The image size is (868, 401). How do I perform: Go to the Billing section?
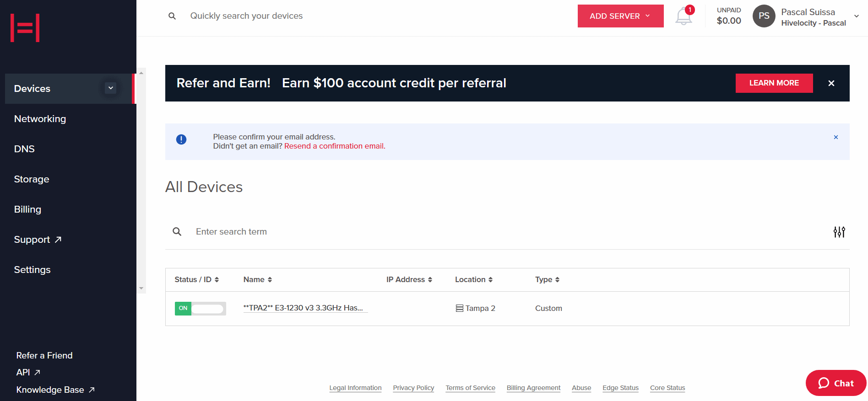click(x=27, y=209)
